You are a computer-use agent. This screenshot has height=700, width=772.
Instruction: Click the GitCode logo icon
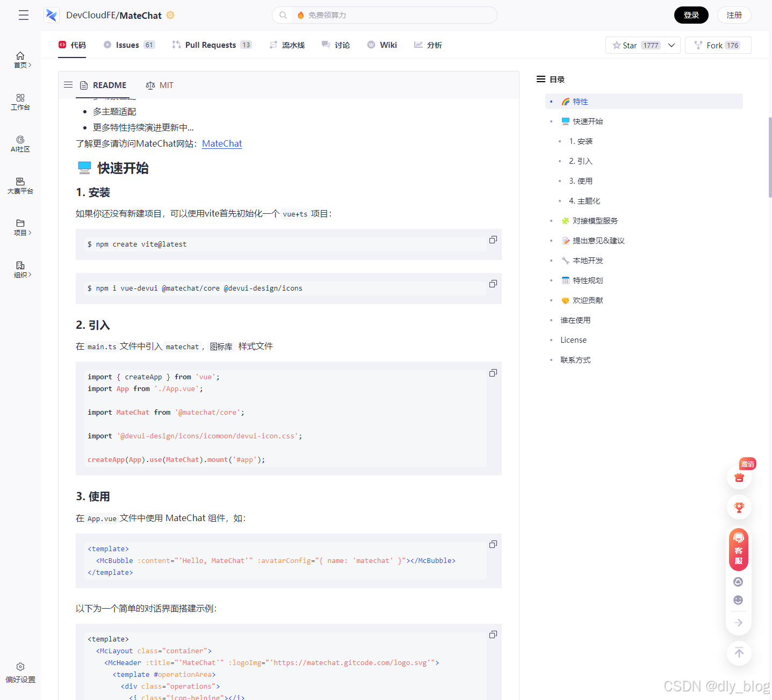point(52,15)
